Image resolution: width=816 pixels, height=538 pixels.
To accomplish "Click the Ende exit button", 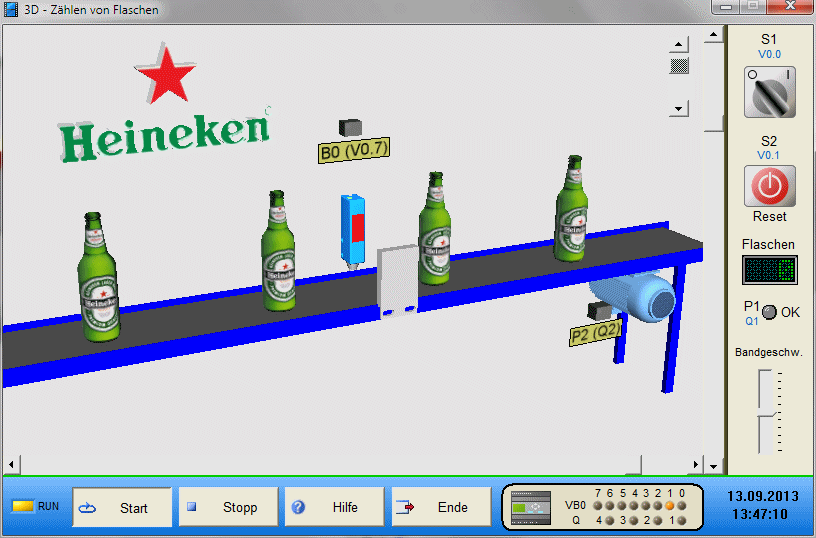I will point(441,507).
